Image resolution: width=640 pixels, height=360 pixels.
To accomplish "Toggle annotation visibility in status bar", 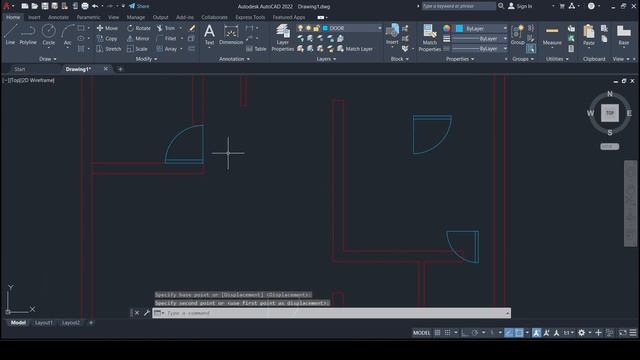I will point(536,333).
